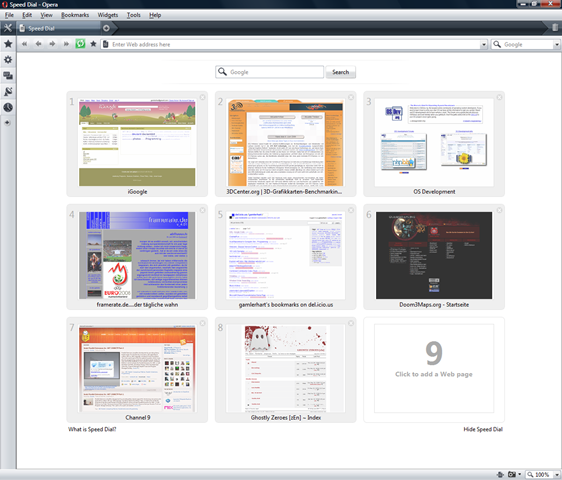Toggle images with the camera icon in the status bar
Viewport: 562px width, 480px height.
click(x=512, y=474)
